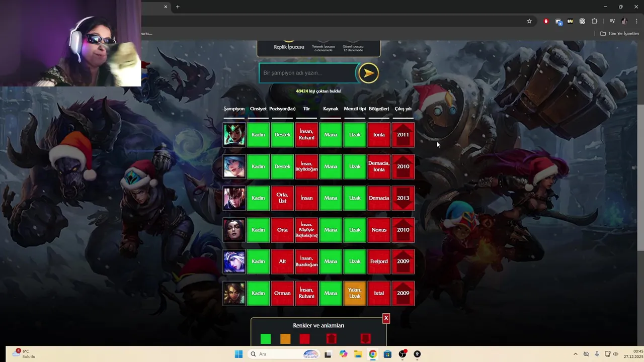Screen dimensions: 644x362
Task: Click the taskbar Ara search box
Action: point(283,354)
